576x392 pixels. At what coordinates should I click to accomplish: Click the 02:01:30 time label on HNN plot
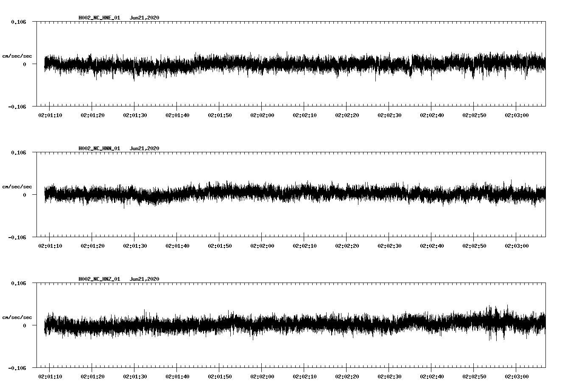[135, 246]
